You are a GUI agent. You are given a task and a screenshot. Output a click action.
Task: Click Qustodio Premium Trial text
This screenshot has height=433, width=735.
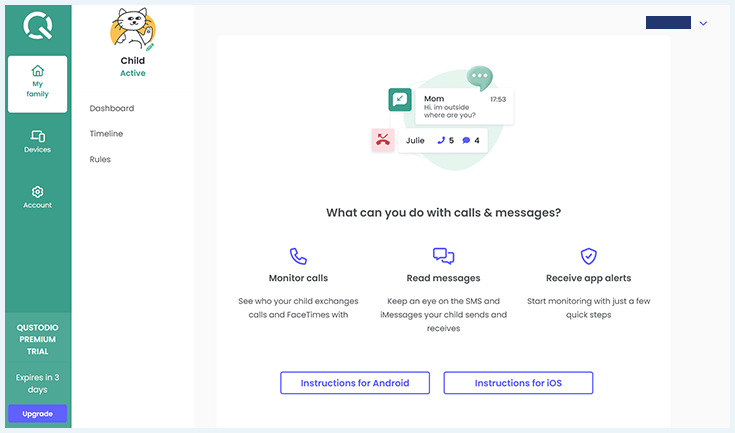[x=38, y=339]
